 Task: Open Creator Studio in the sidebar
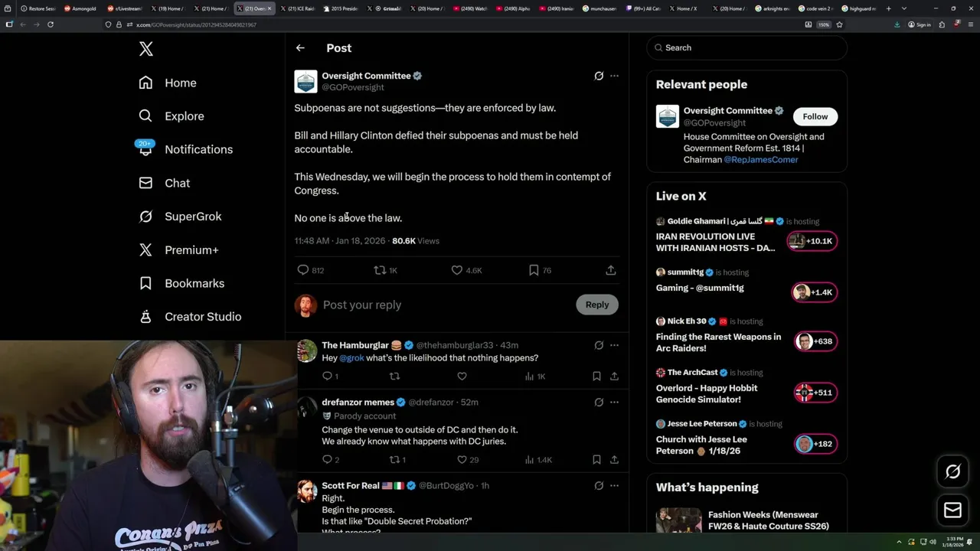click(x=190, y=317)
